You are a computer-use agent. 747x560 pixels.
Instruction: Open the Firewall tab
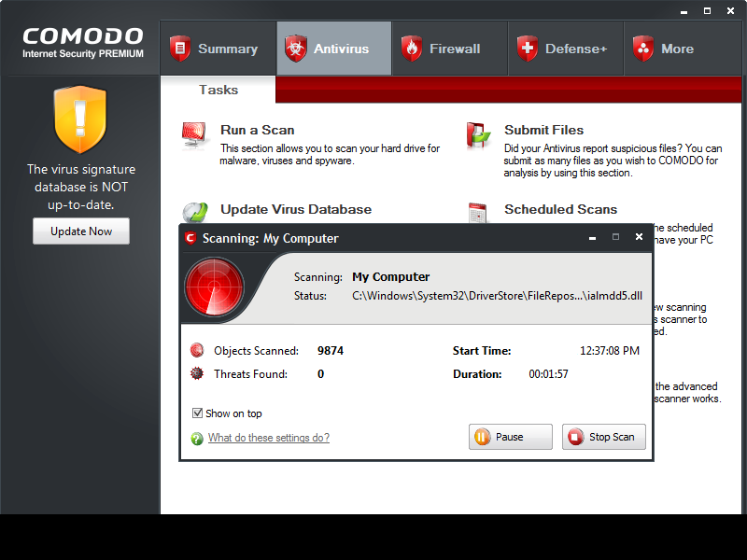point(450,49)
